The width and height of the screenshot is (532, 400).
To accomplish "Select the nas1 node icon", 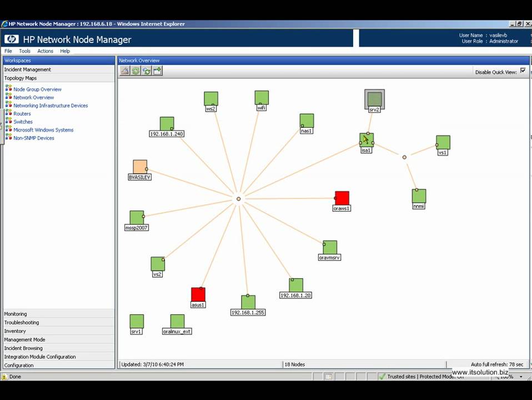I will point(307,121).
